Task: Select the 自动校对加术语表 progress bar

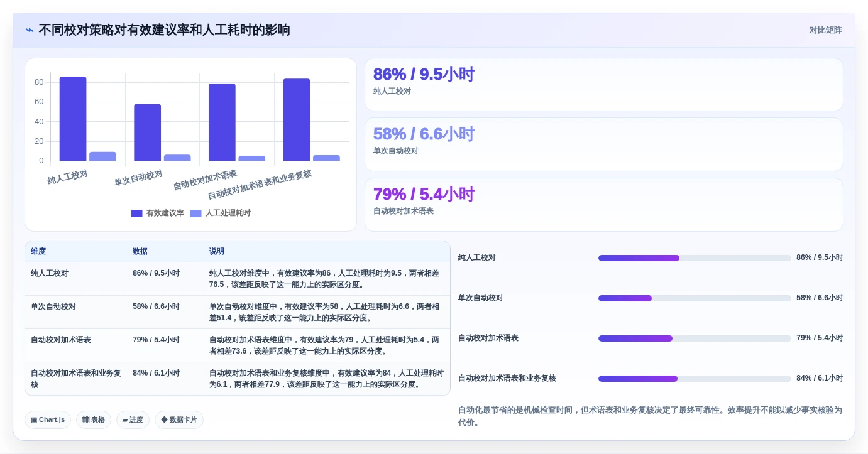Action: pyautogui.click(x=695, y=338)
